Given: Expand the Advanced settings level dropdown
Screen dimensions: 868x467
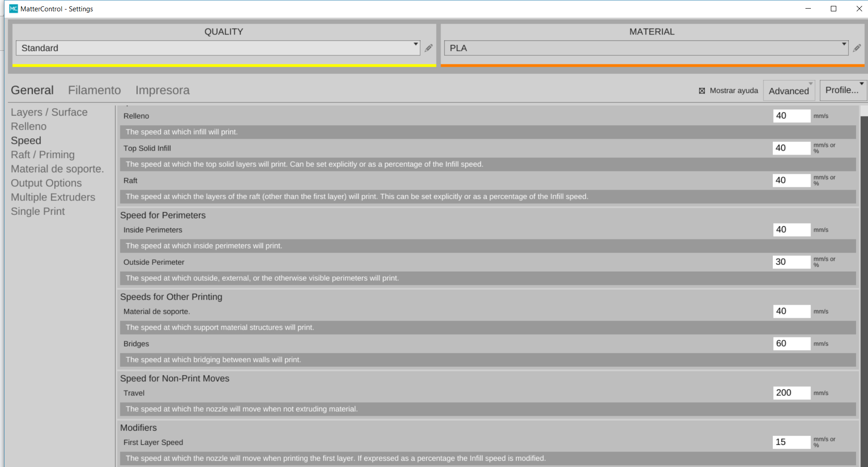Looking at the screenshot, I should pos(789,91).
